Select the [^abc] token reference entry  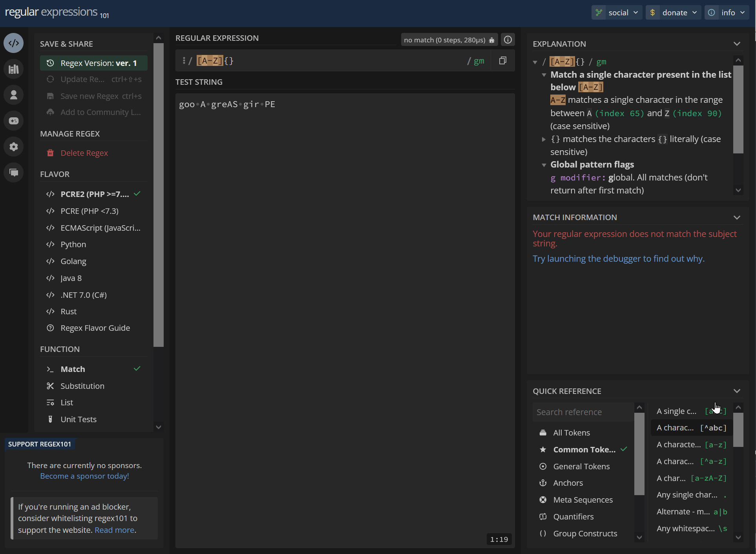692,428
